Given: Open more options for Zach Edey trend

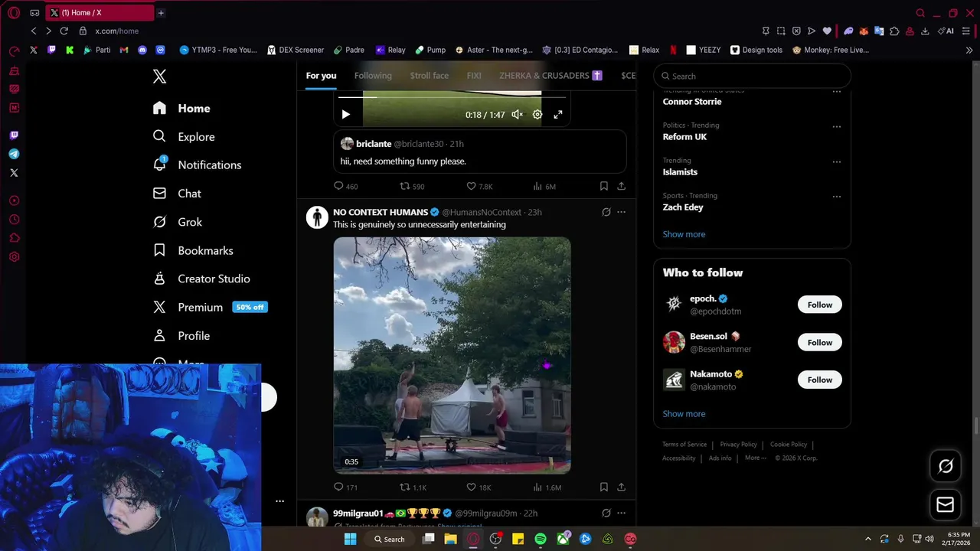Looking at the screenshot, I should [x=836, y=197].
